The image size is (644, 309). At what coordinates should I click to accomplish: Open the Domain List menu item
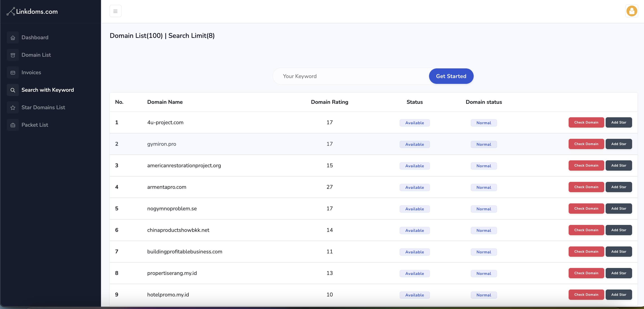pos(36,55)
